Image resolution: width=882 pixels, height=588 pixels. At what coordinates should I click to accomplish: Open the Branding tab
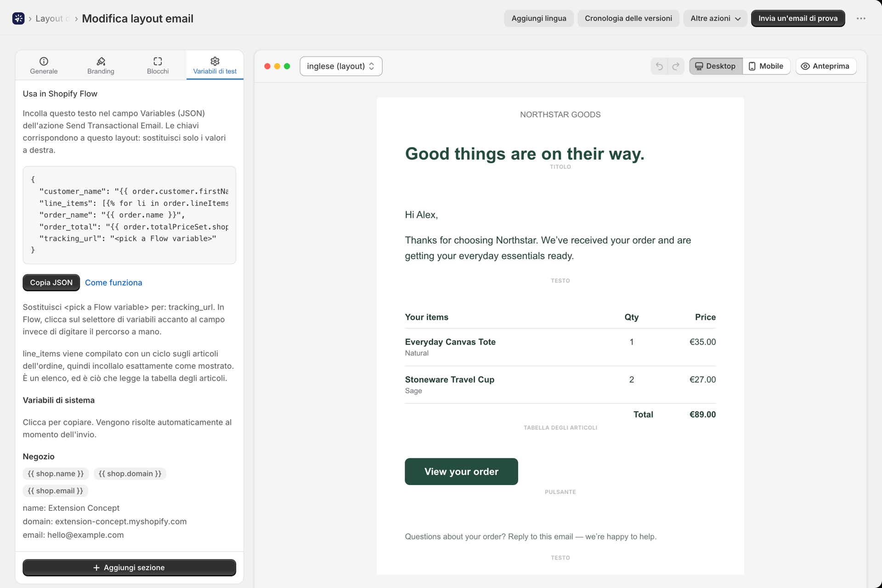tap(101, 66)
